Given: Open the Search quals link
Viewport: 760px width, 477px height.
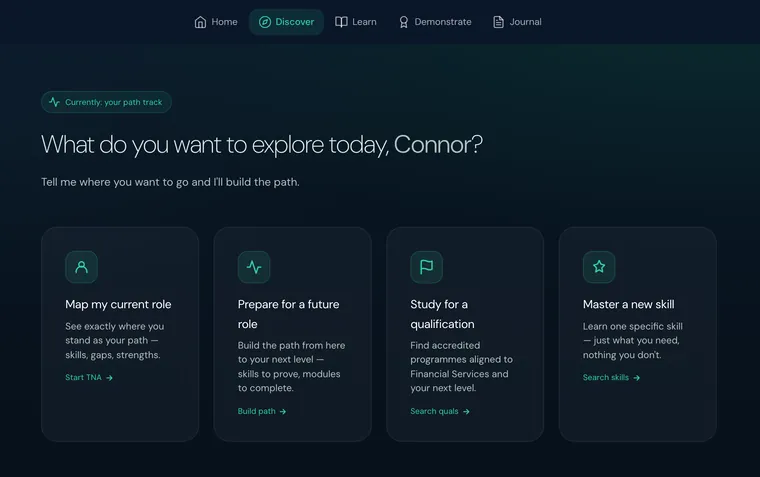Looking at the screenshot, I should coord(440,412).
